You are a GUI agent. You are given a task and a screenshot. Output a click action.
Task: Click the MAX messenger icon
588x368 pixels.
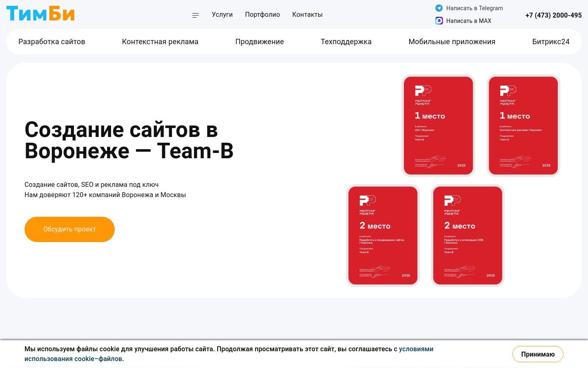tap(439, 20)
